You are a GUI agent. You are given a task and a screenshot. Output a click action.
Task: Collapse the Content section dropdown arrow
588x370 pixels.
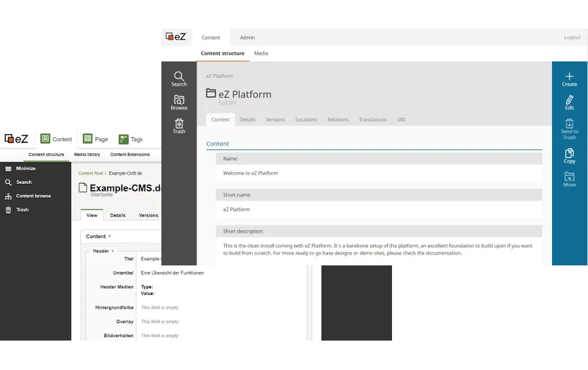pos(110,237)
